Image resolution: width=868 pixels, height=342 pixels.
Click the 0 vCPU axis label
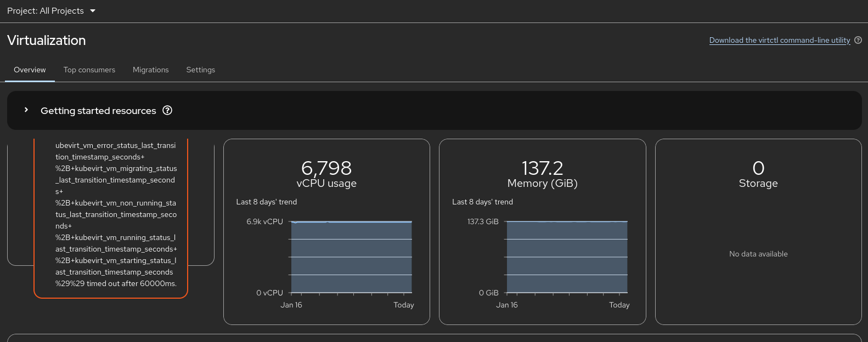pyautogui.click(x=270, y=293)
